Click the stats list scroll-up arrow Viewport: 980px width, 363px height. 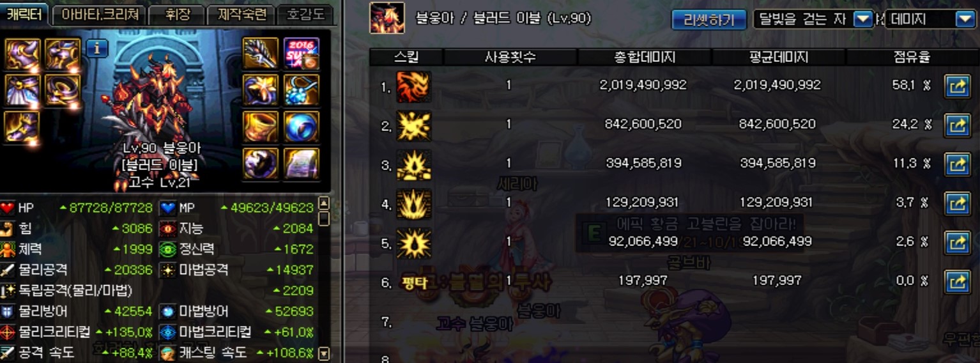pos(323,204)
